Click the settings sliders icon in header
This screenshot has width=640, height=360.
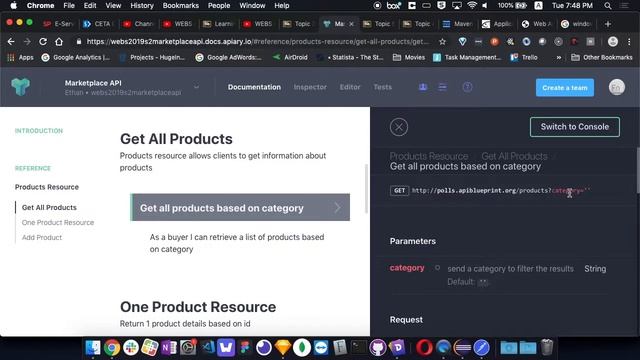point(442,87)
